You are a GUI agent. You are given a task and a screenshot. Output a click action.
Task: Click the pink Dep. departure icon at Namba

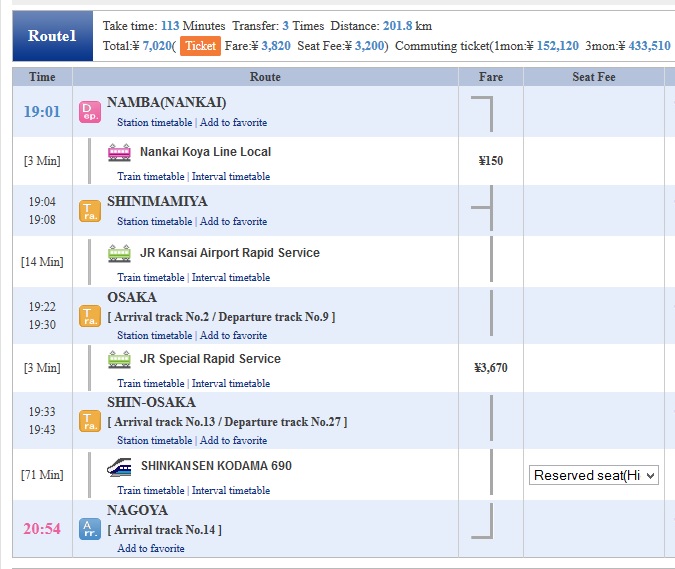[90, 112]
